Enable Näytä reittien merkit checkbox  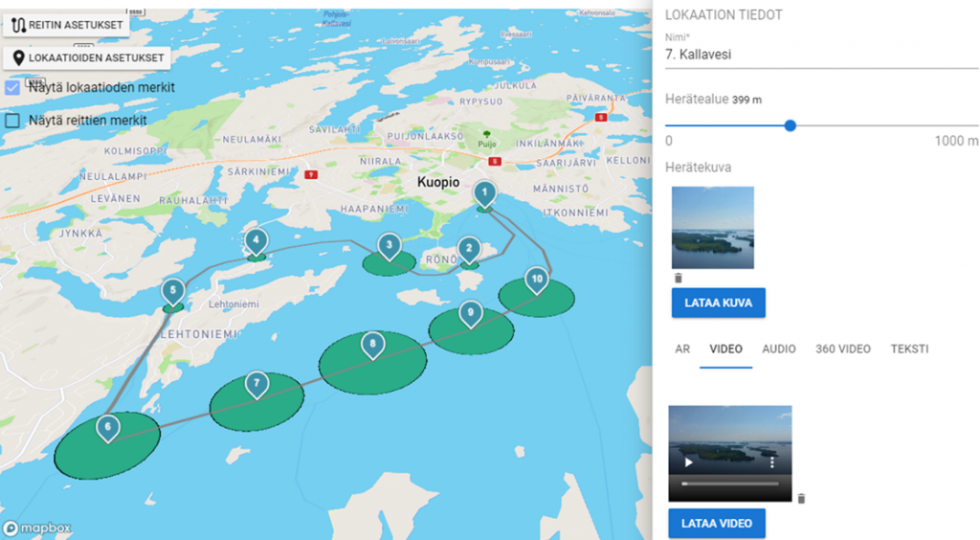pos(12,121)
